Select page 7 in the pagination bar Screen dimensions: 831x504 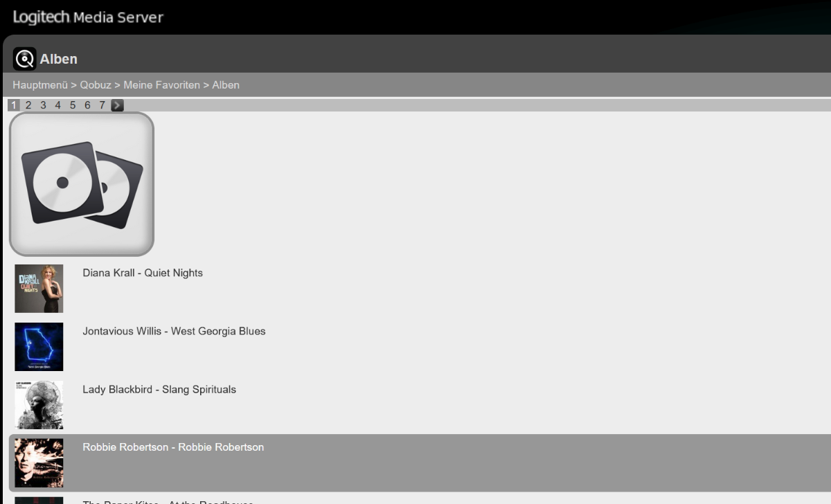coord(102,105)
